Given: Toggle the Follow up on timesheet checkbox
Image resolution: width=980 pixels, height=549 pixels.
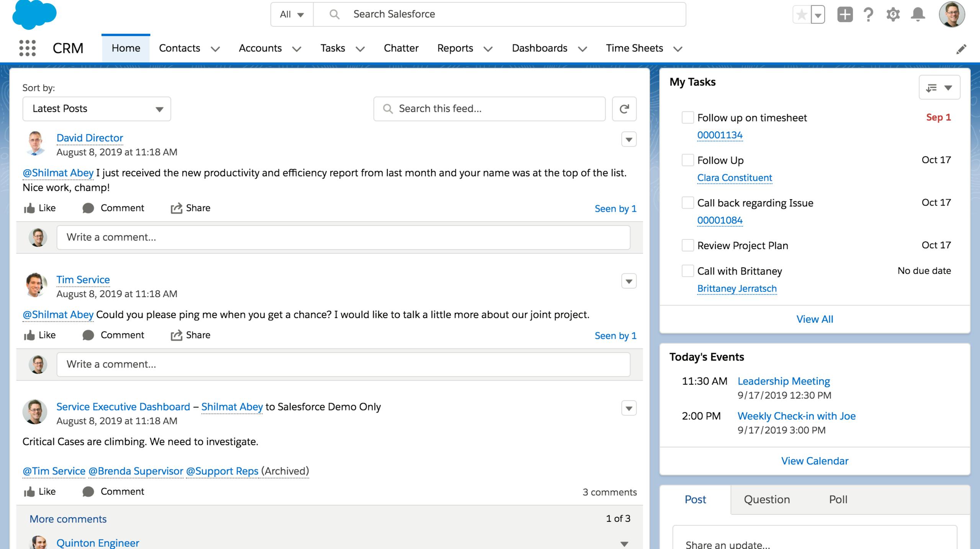Looking at the screenshot, I should coord(686,117).
